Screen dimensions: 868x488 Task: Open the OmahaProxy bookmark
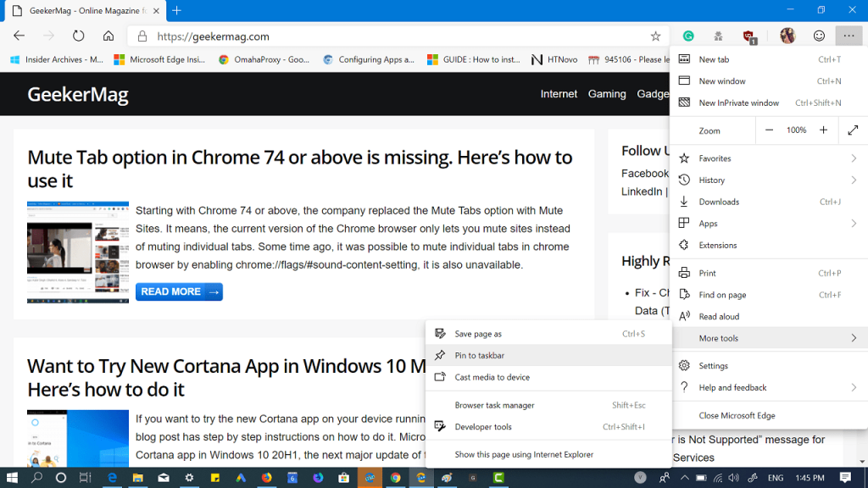pyautogui.click(x=264, y=59)
